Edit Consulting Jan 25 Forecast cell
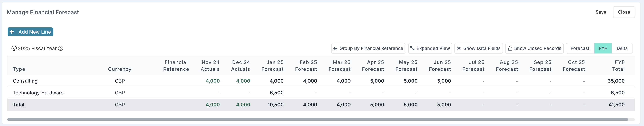This screenshot has height=126, width=644. coord(277,81)
